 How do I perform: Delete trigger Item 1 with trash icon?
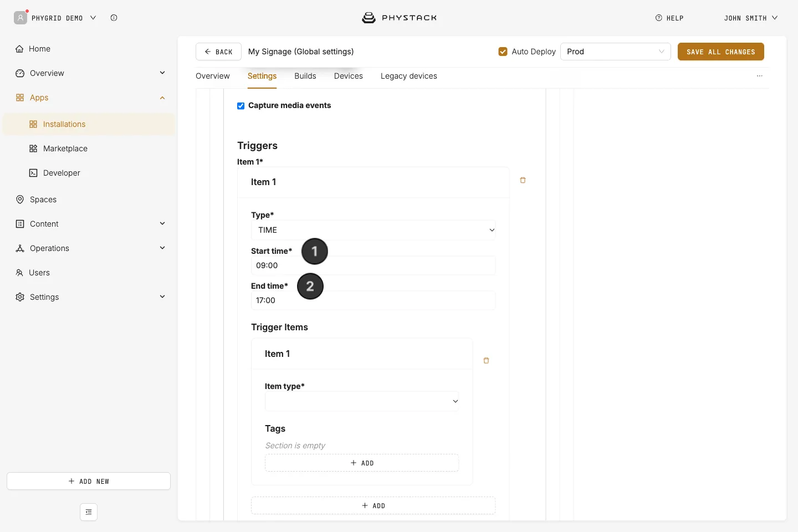pos(523,180)
